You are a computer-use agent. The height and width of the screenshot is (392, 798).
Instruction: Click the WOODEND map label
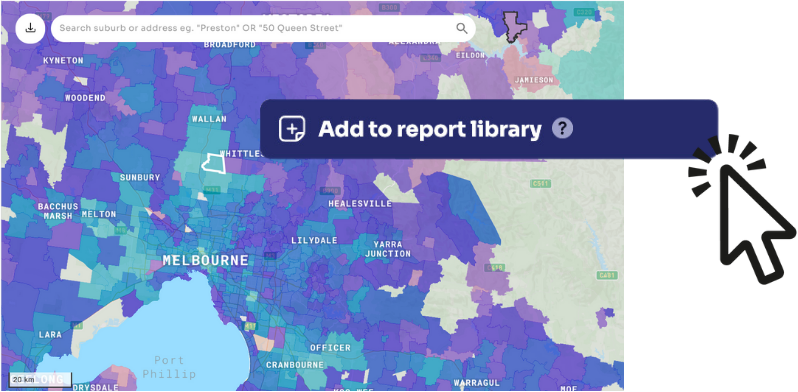[x=86, y=98]
